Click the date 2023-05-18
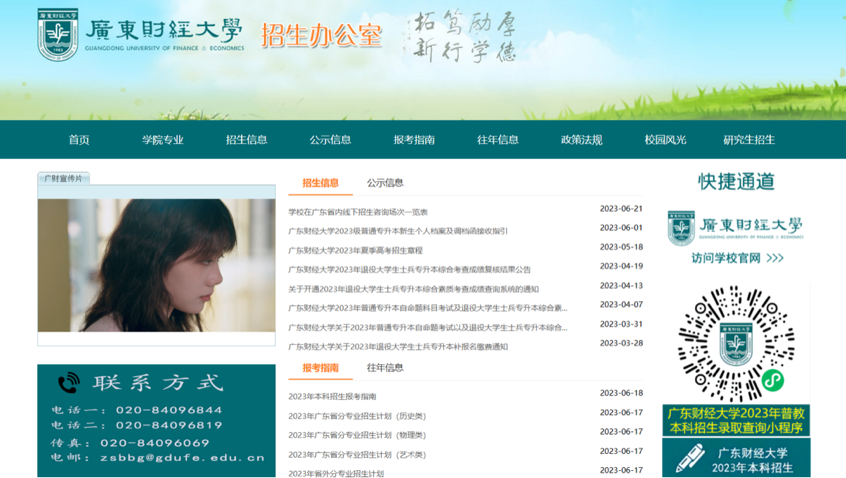846x478 pixels. pyautogui.click(x=621, y=247)
